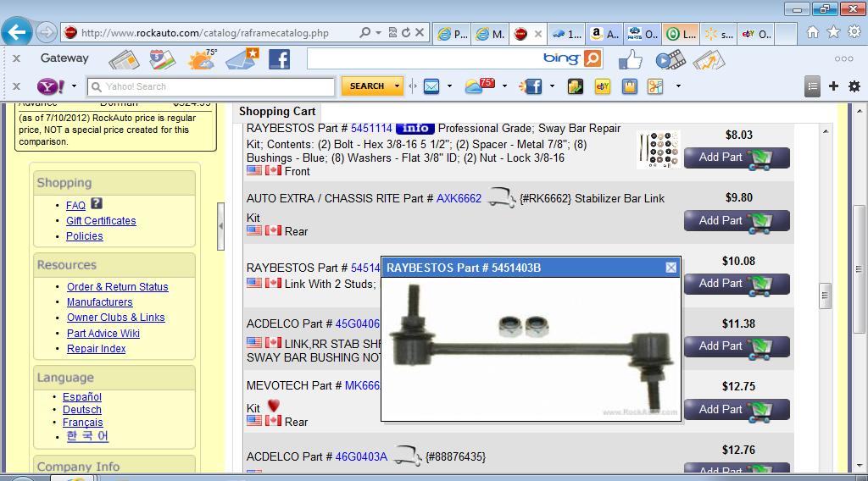Open the Yahoo toolbar mail envelope icon
The width and height of the screenshot is (868, 481).
point(431,86)
